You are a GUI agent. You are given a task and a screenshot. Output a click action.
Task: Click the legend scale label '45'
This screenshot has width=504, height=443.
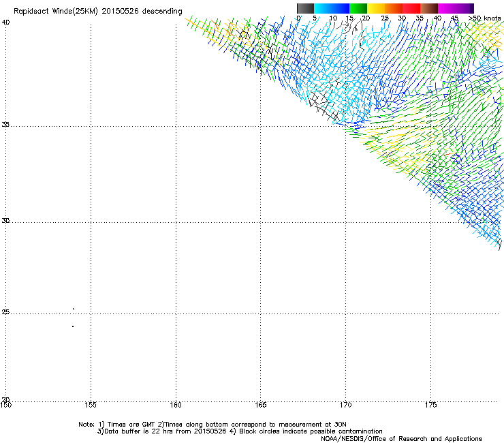pyautogui.click(x=454, y=18)
